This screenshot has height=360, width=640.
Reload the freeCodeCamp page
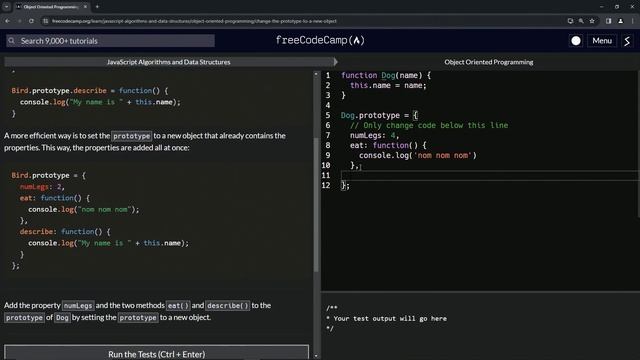point(31,21)
